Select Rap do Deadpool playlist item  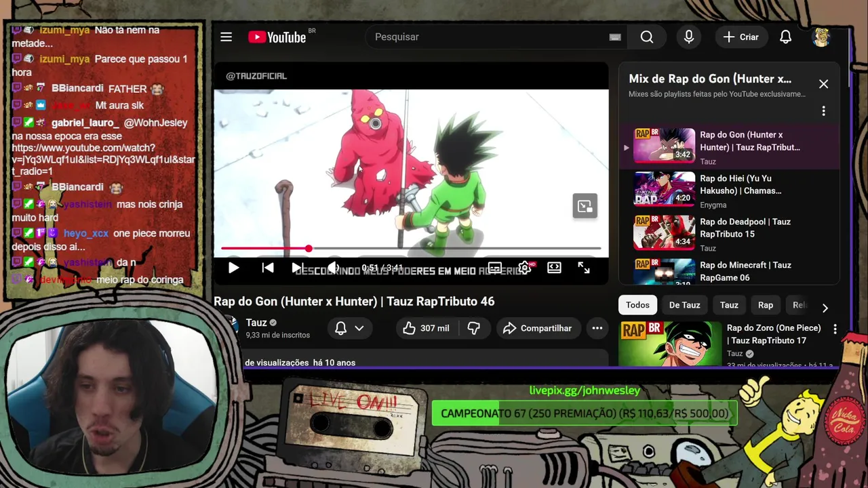pyautogui.click(x=729, y=233)
